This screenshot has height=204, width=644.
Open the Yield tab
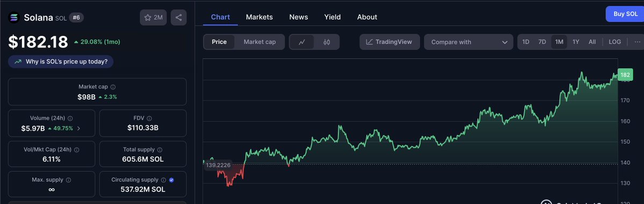[x=332, y=17]
